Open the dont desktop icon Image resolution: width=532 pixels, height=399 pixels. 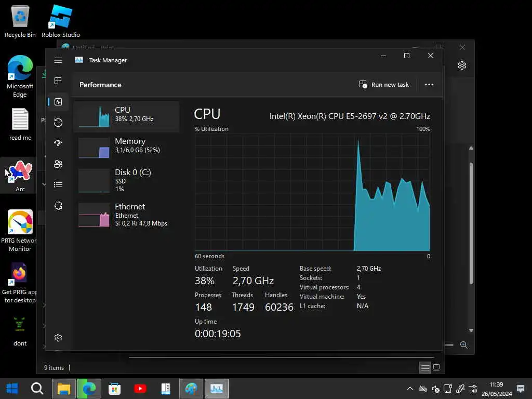pyautogui.click(x=20, y=331)
